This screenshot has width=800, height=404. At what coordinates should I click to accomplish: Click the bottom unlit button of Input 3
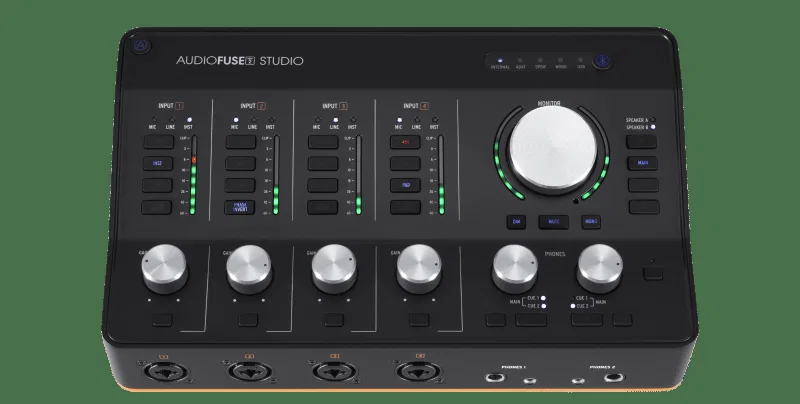[322, 207]
